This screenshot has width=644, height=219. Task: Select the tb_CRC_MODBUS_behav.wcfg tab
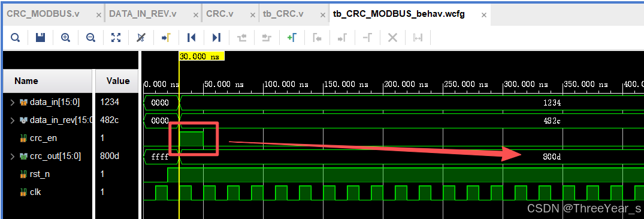tap(399, 14)
